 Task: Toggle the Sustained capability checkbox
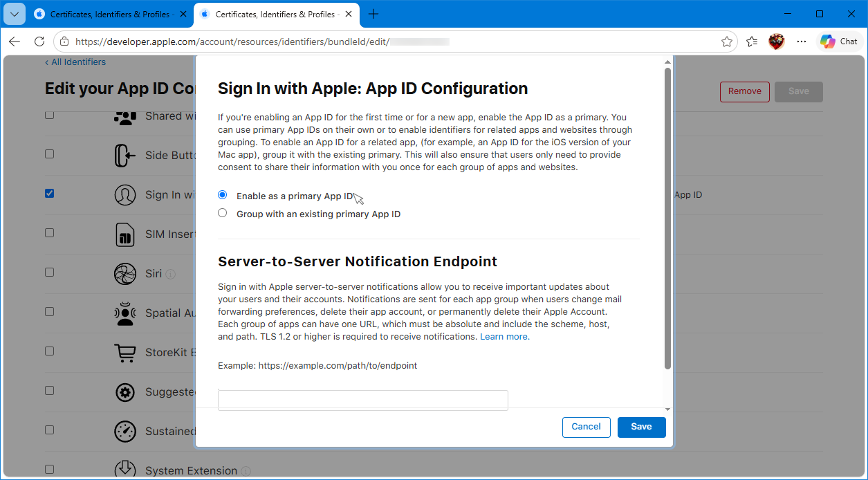point(49,430)
